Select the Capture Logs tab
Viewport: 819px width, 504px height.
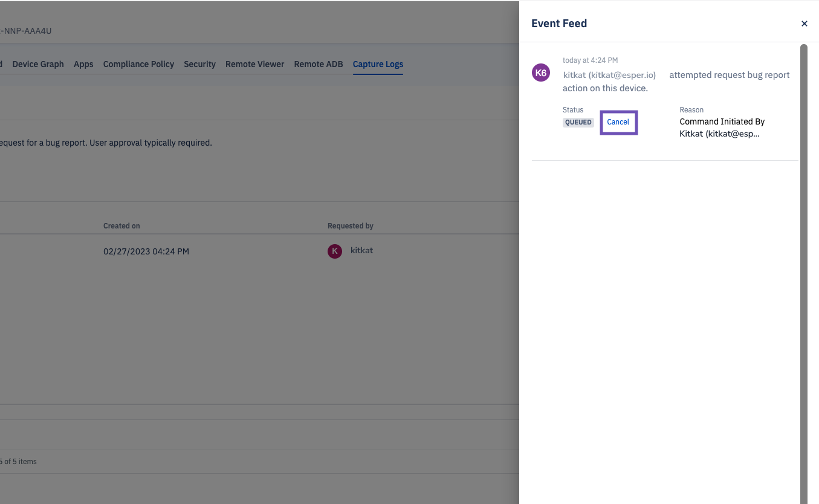378,64
